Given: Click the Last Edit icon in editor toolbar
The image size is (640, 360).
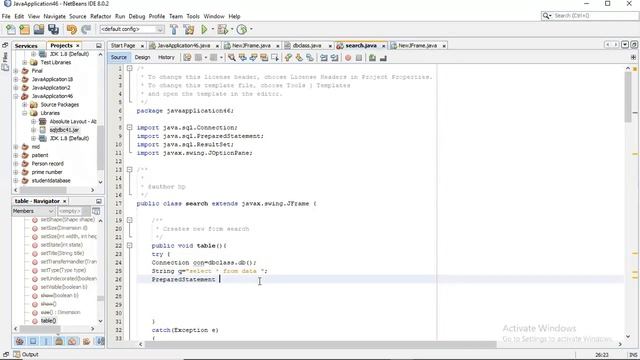Looking at the screenshot, I should pos(187,58).
